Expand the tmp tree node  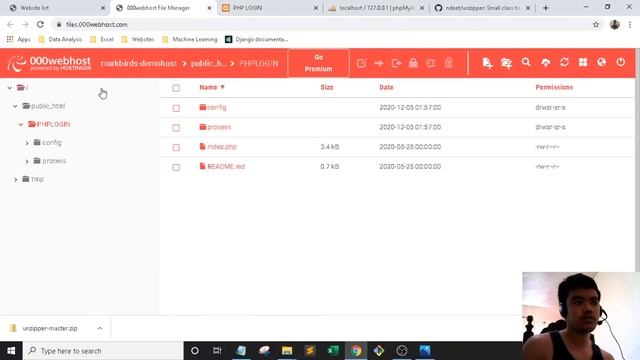click(x=16, y=179)
